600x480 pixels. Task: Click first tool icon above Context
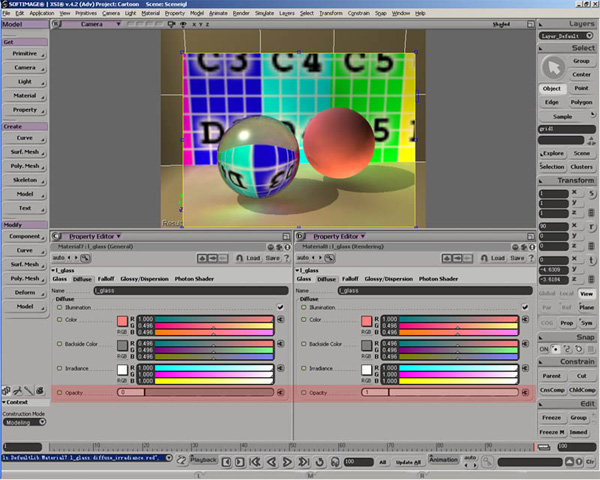point(6,391)
